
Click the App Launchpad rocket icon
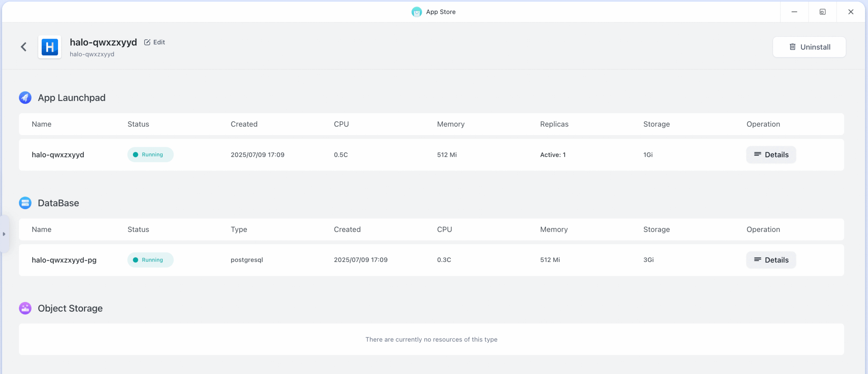click(x=25, y=98)
